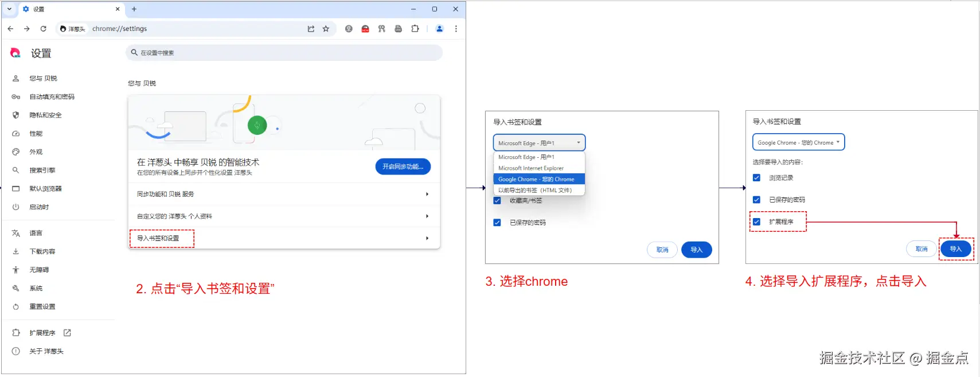
Task: Collapse the Microsoft Edge - 用户1 combo box
Action: (539, 143)
